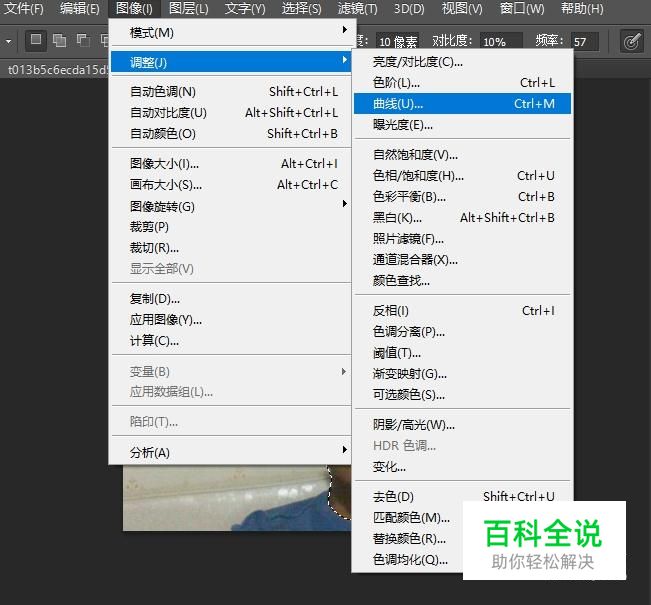Open the 文件(F) menu
651x605 pixels.
click(24, 8)
